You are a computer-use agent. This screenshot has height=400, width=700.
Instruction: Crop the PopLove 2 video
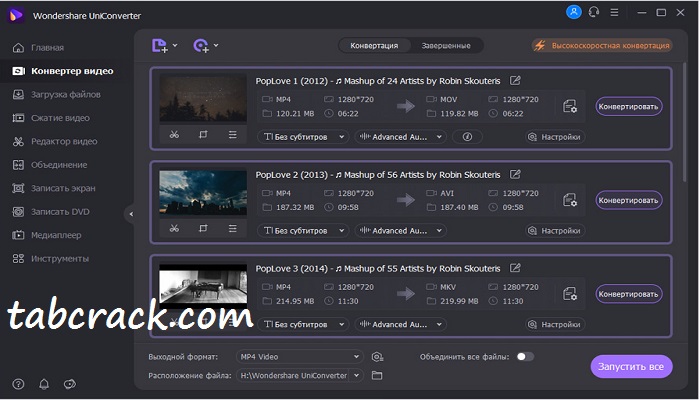click(x=203, y=228)
